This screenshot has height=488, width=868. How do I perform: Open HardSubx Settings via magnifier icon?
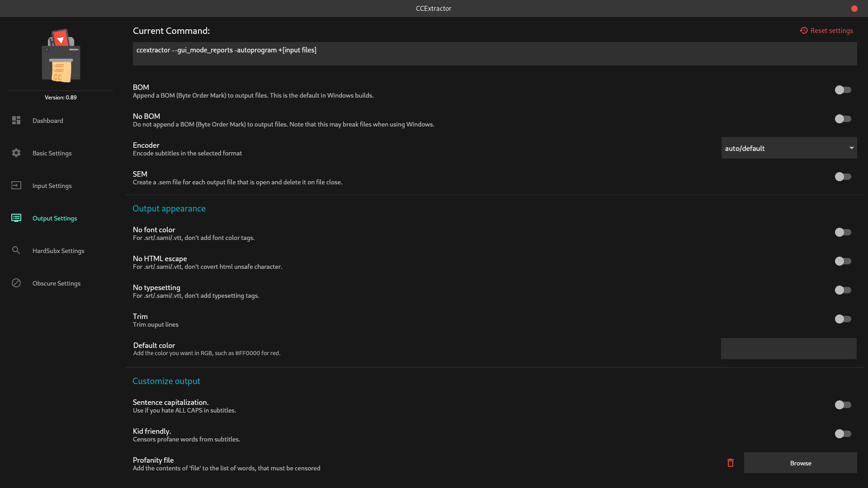tap(16, 250)
